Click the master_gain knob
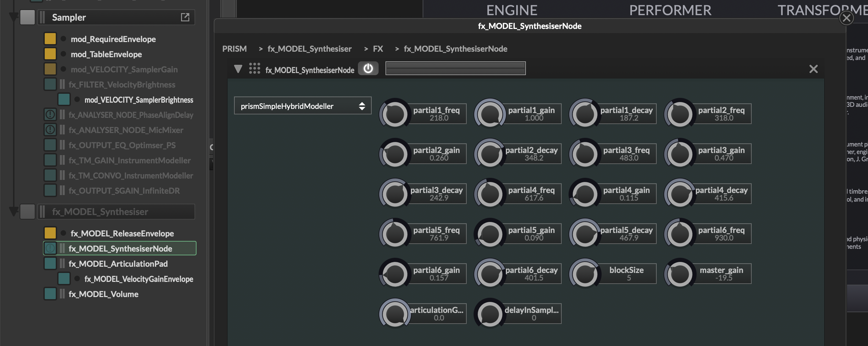868x346 pixels. 679,274
